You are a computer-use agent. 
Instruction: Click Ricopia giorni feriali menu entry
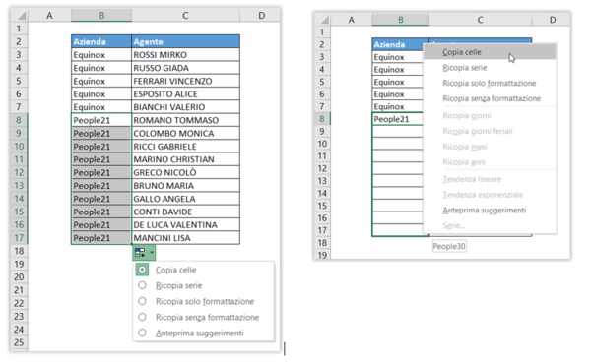pos(490,131)
